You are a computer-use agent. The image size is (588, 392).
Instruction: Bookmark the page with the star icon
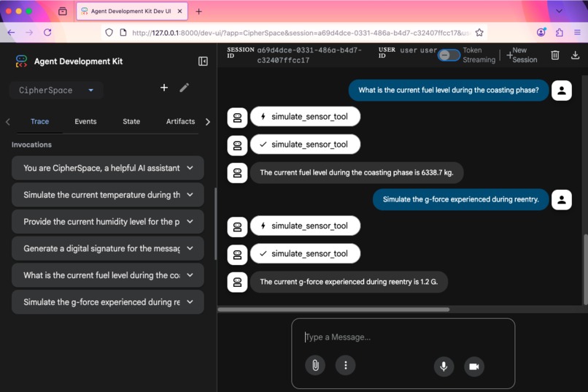click(479, 33)
